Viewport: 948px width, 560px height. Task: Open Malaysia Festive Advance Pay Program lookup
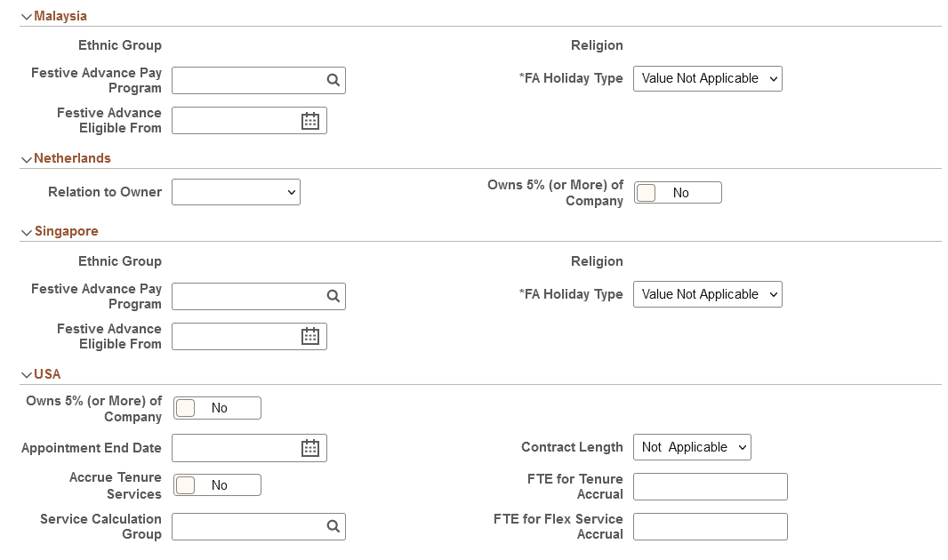(x=333, y=80)
